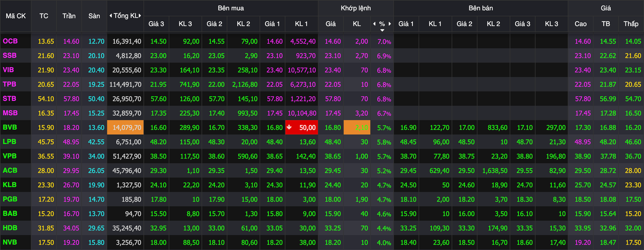Click the 10,577,10 buy volume for VIB
The width and height of the screenshot is (644, 250).
coord(302,70)
